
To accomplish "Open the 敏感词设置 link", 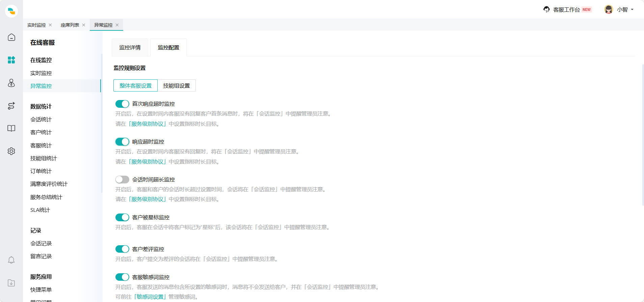I will click(150, 297).
